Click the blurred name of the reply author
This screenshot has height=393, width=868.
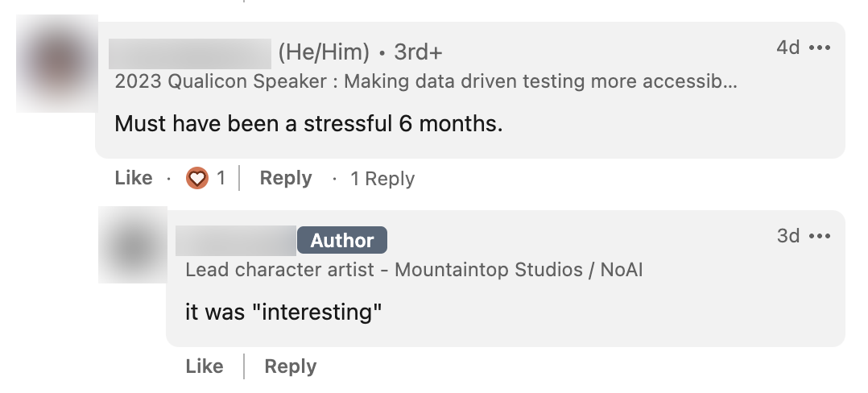236,241
